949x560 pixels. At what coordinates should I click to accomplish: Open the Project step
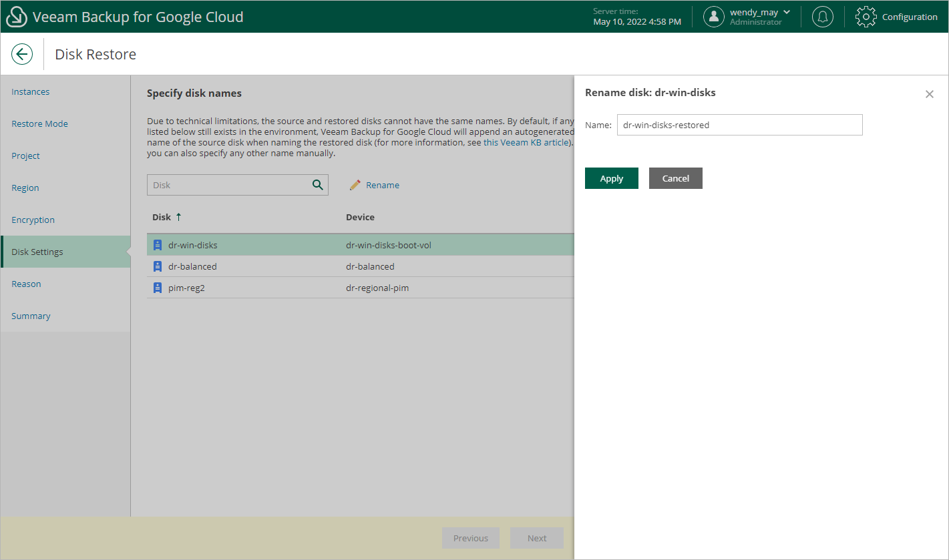pyautogui.click(x=25, y=156)
